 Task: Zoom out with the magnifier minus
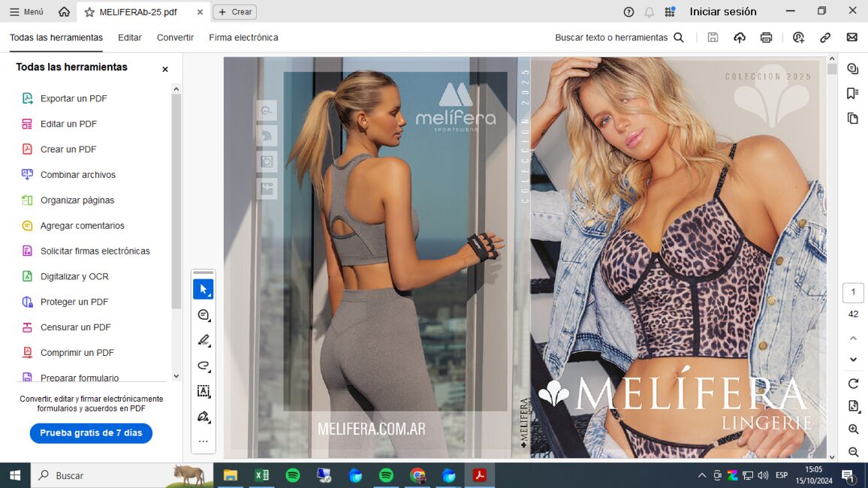pyautogui.click(x=853, y=452)
